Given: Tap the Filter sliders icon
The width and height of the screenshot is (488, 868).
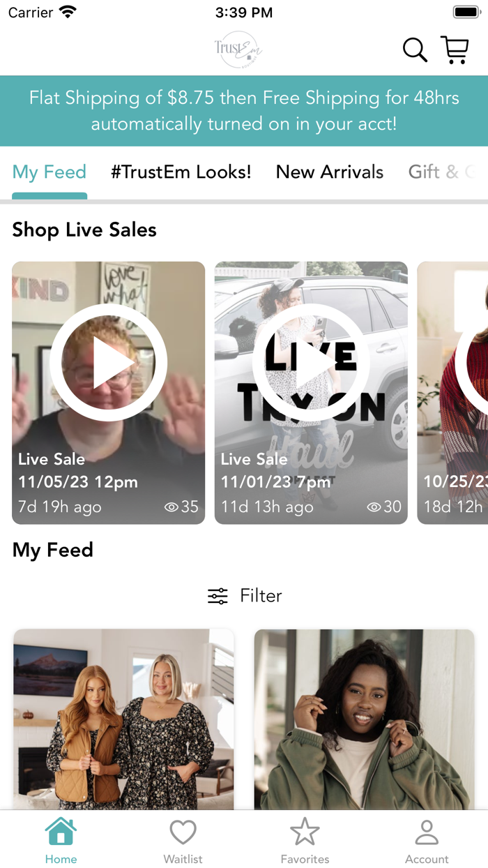Looking at the screenshot, I should tap(218, 596).
